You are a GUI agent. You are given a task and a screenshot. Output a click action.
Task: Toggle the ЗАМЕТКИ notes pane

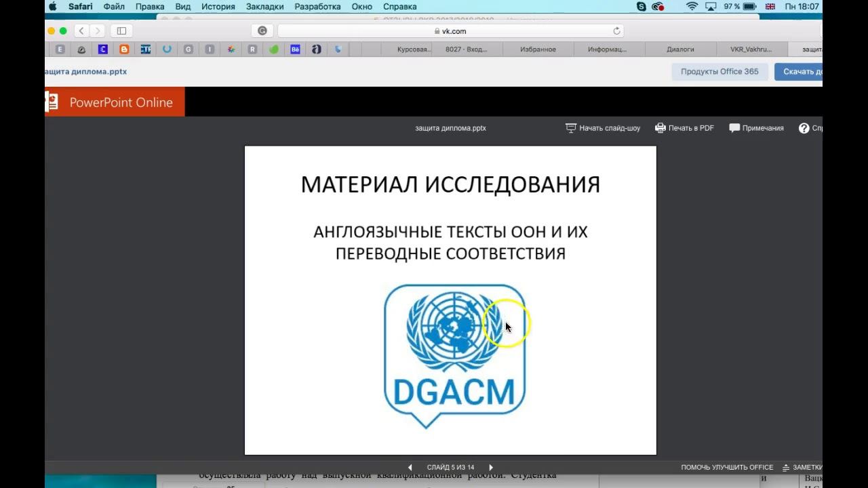coord(802,467)
